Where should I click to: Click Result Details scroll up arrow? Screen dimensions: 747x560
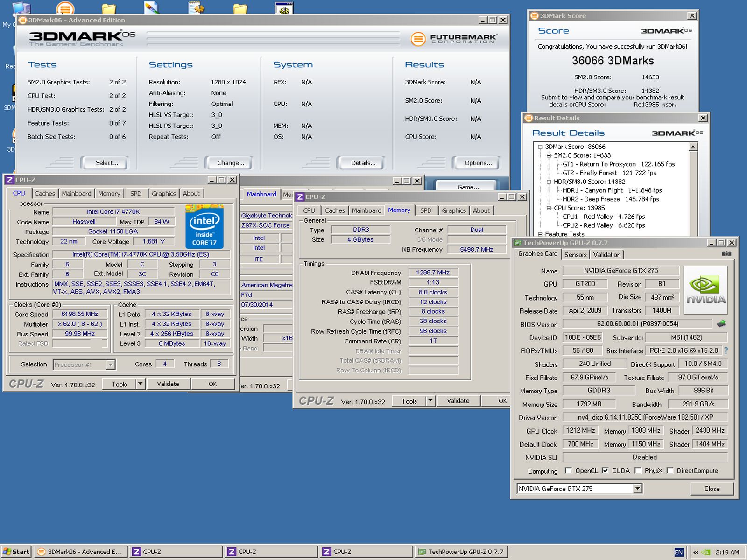pyautogui.click(x=693, y=147)
